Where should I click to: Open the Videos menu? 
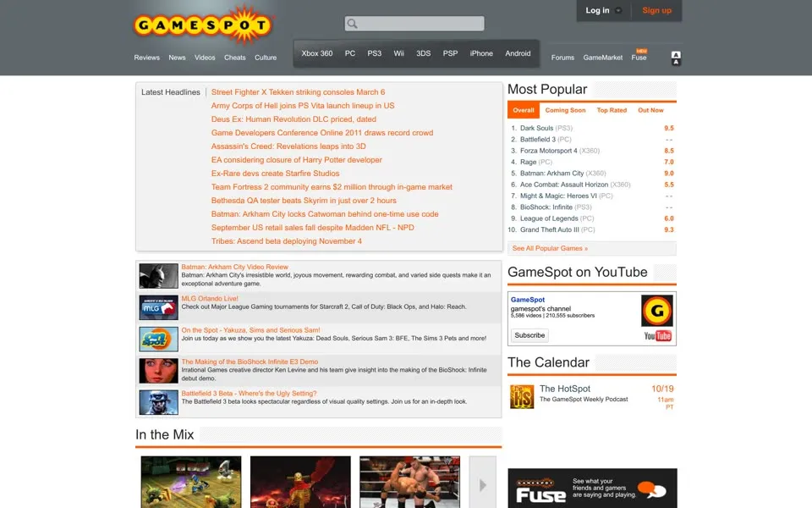[x=205, y=58]
